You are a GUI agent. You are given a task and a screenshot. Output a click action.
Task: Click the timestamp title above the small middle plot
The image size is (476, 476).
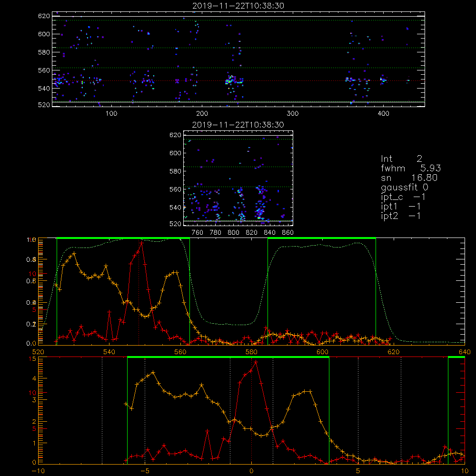(x=238, y=125)
